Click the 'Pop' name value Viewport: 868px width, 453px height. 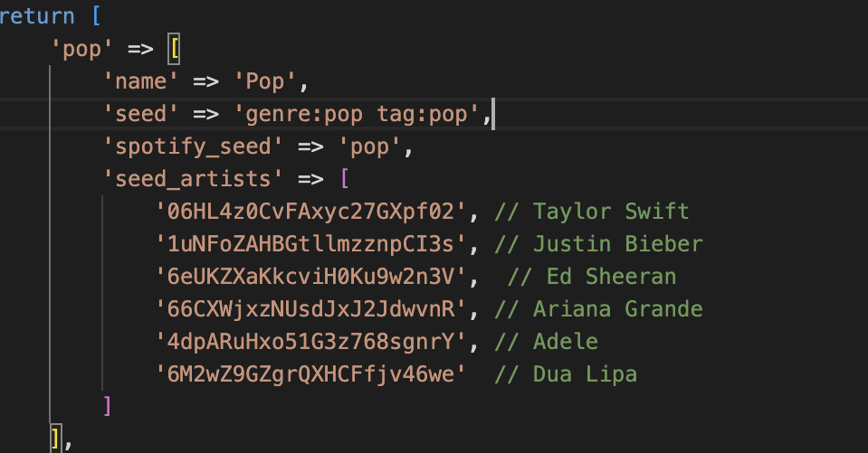coord(264,82)
